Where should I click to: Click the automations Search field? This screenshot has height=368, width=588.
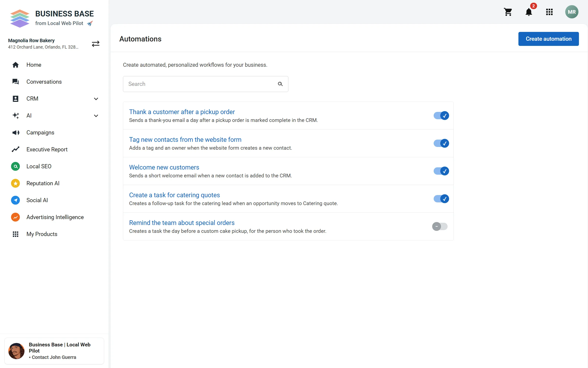tap(205, 84)
